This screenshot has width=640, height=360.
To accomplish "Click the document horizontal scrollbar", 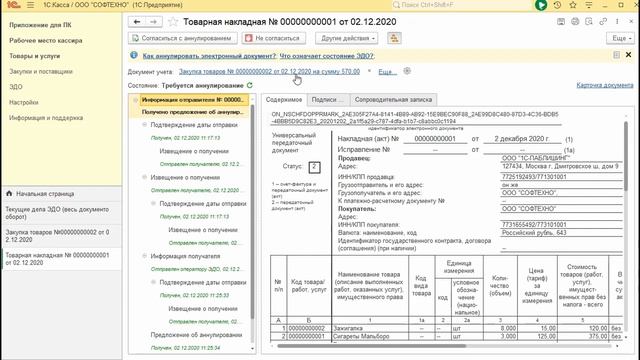I will tap(371, 346).
